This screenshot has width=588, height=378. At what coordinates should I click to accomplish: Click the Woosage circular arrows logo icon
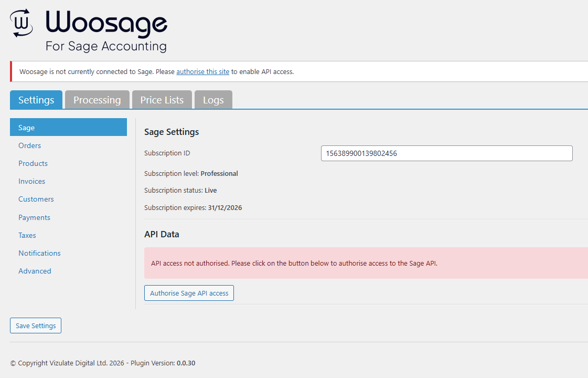coord(22,24)
